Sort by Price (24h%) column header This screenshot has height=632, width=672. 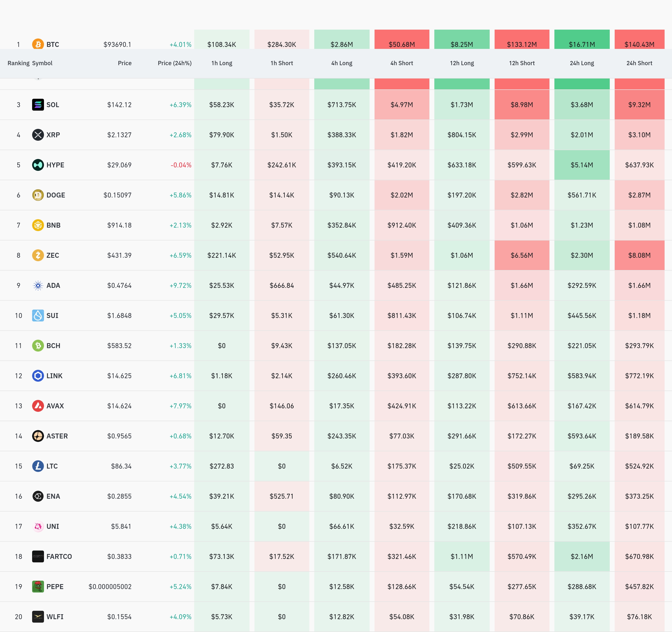pos(174,63)
